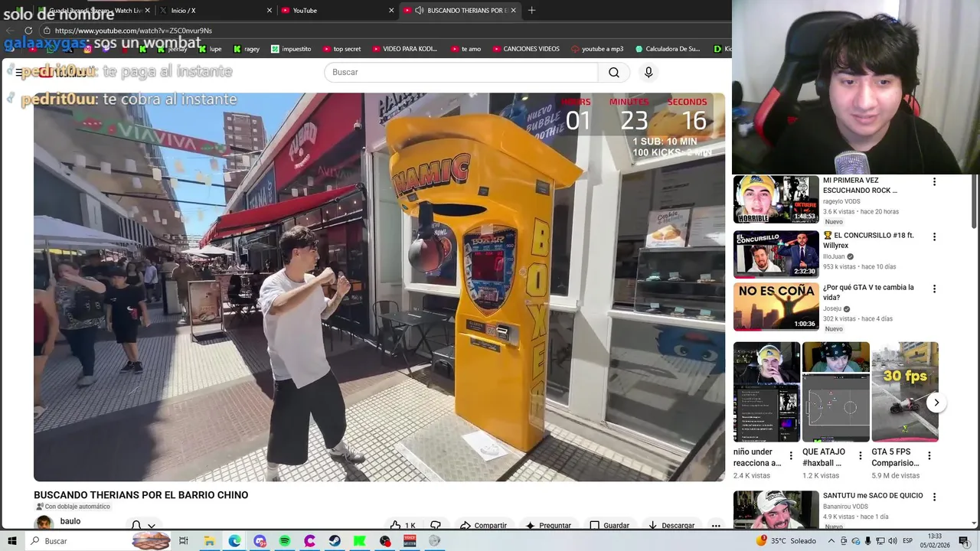Toggle the baulo channel notification bell

click(136, 525)
